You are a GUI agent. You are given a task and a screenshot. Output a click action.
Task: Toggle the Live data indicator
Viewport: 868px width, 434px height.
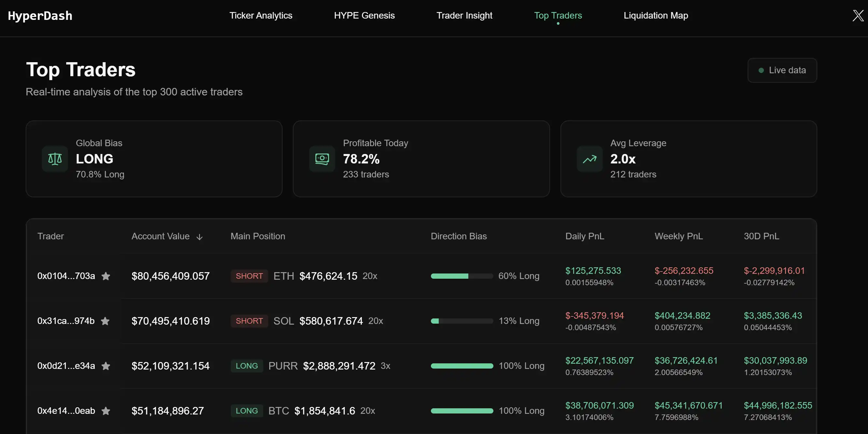pos(782,70)
